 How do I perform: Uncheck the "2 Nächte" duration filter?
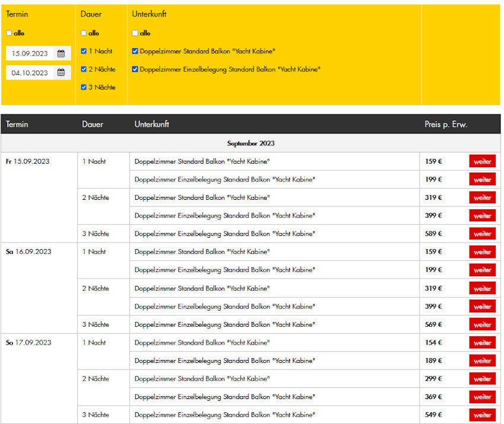pos(84,69)
